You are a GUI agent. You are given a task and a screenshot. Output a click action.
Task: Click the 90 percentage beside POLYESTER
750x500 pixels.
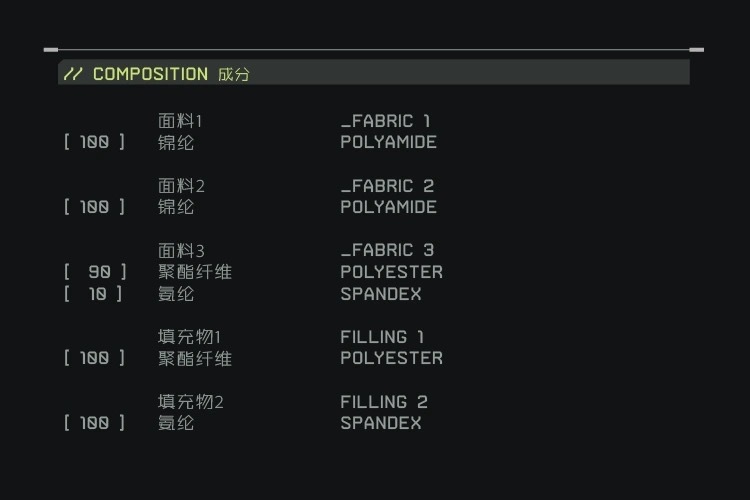pos(98,272)
